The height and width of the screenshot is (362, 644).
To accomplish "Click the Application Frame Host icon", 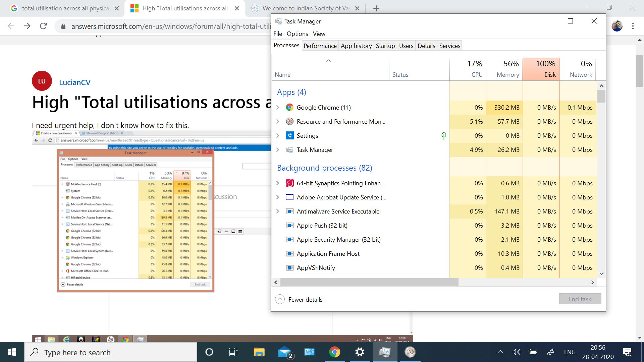I will point(289,253).
